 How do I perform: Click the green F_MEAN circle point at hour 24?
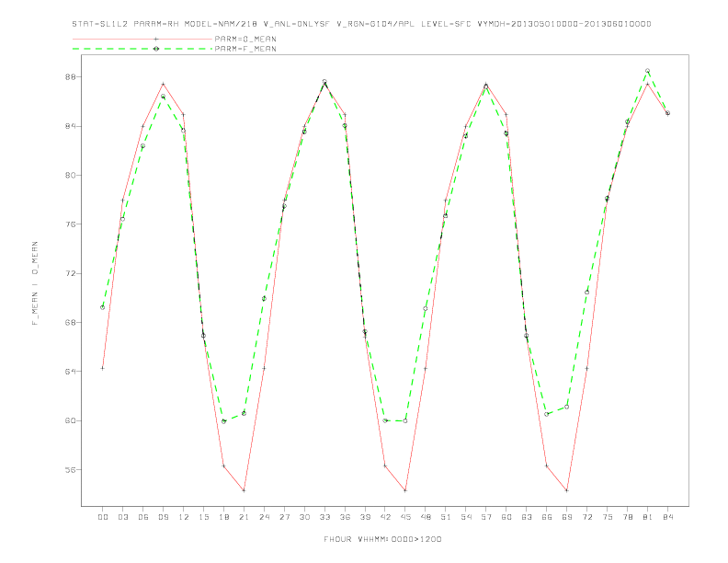click(264, 298)
